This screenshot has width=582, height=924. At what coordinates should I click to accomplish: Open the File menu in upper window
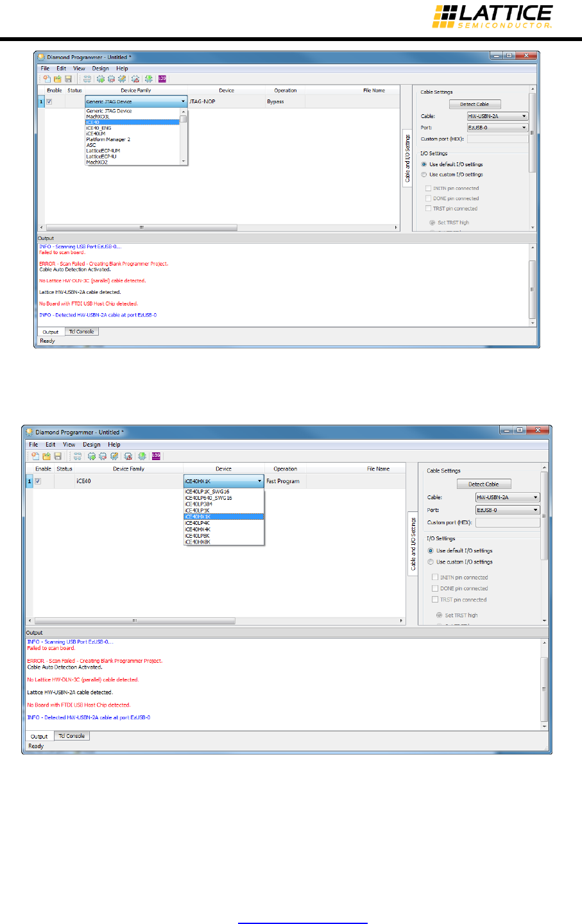click(x=45, y=68)
